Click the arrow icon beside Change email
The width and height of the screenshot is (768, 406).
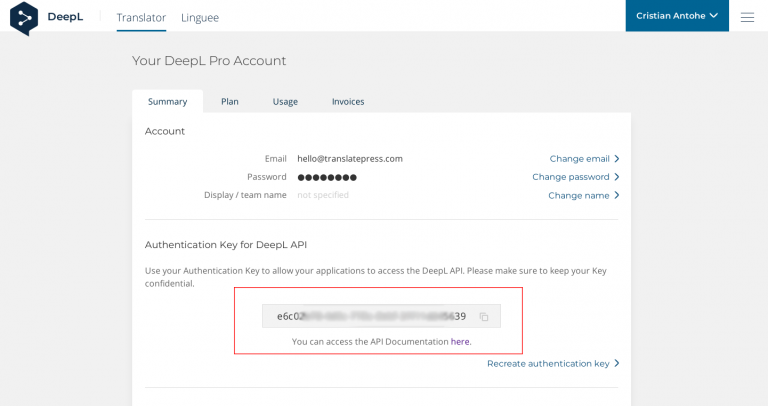(x=617, y=159)
